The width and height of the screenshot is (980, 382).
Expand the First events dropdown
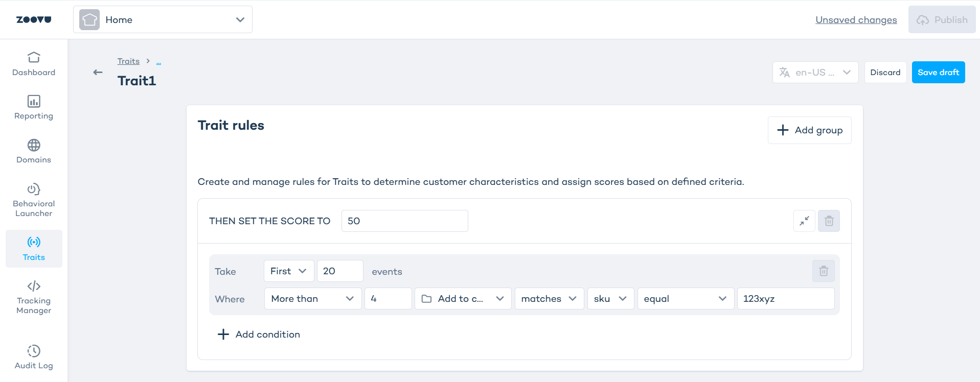click(x=288, y=271)
